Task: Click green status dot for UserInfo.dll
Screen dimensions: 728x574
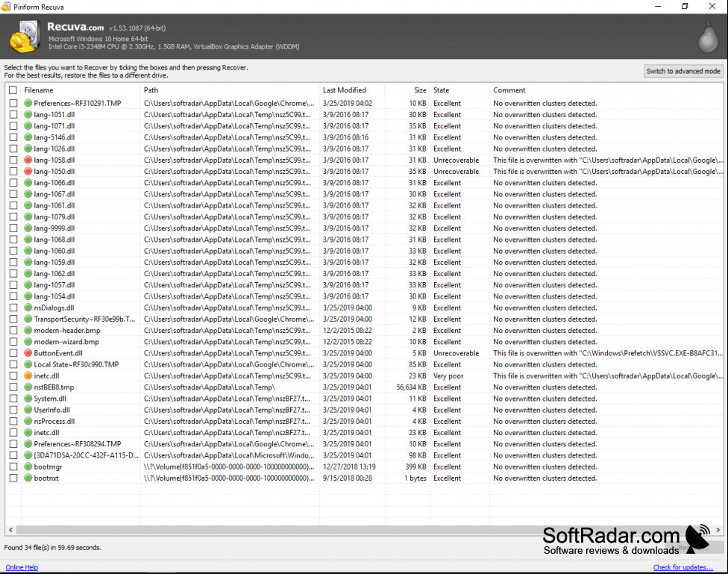Action: point(28,410)
